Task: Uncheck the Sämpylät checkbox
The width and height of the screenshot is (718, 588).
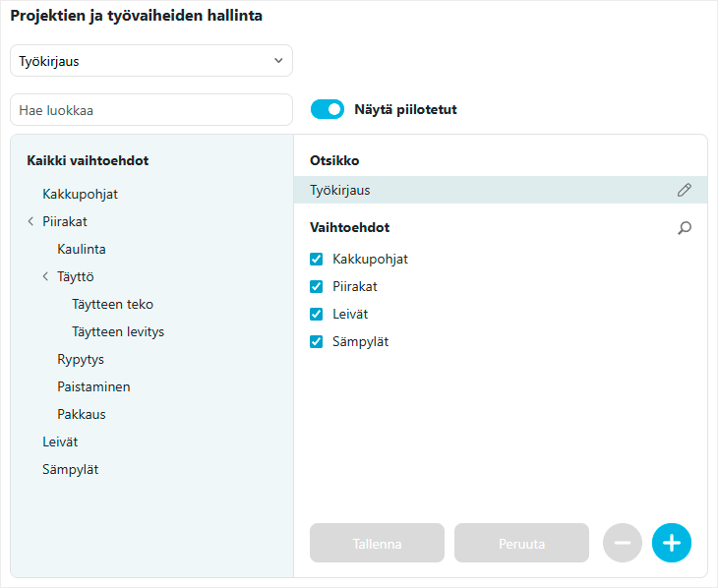Action: coord(316,341)
